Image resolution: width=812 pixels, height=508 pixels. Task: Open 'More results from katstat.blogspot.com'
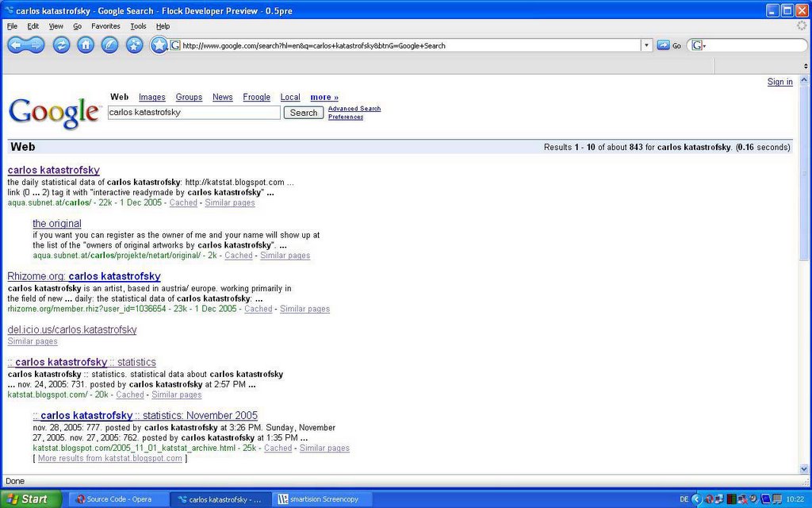[x=109, y=458]
